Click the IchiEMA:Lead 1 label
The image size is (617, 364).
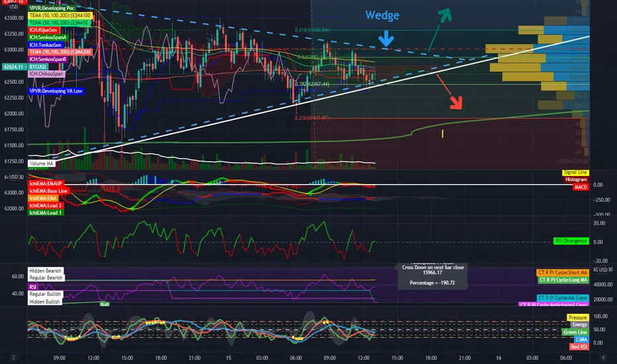coord(45,213)
